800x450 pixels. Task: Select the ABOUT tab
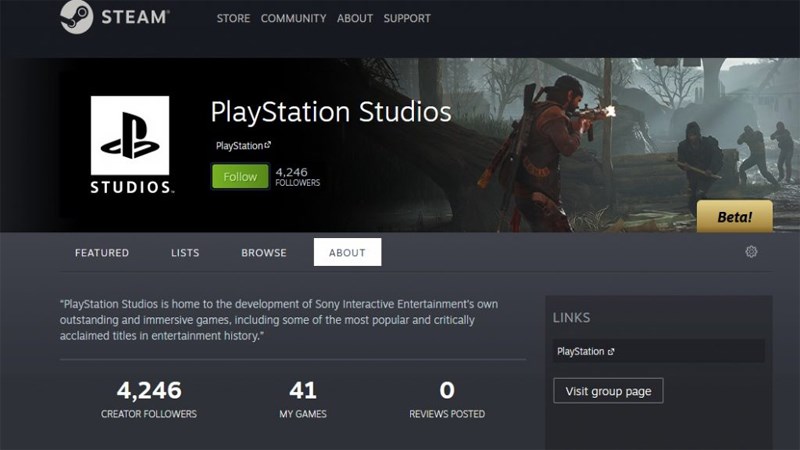pos(347,252)
